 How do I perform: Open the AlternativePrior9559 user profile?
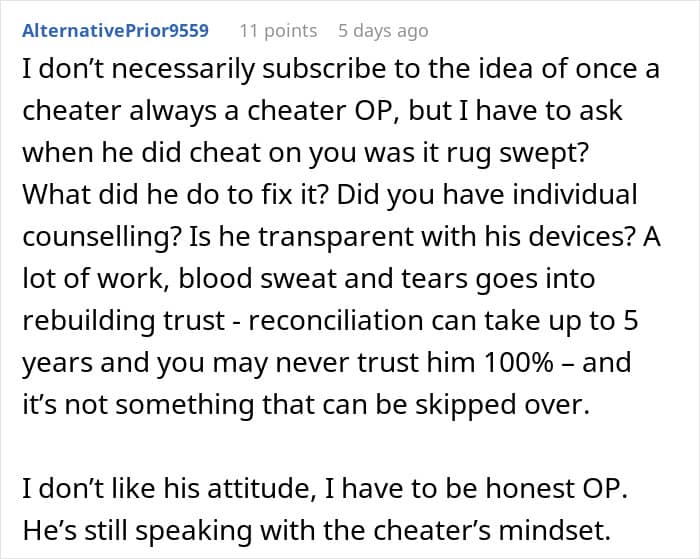click(x=115, y=30)
